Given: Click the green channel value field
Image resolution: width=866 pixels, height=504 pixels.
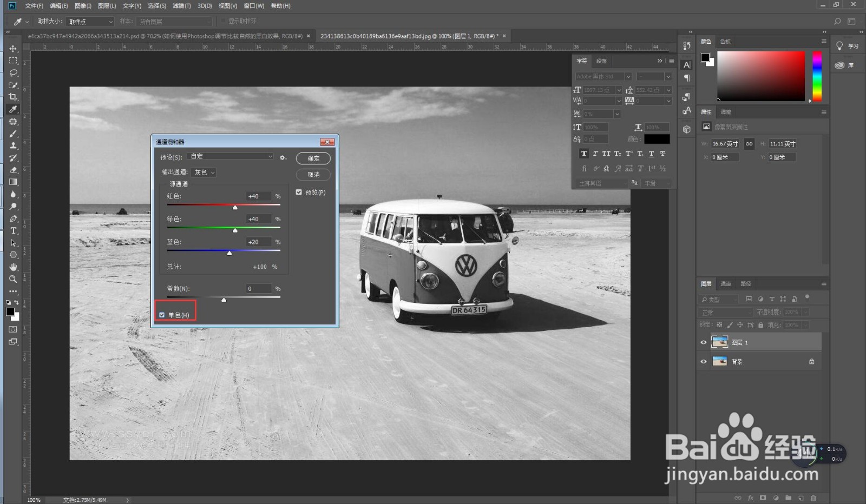Looking at the screenshot, I should pyautogui.click(x=258, y=219).
